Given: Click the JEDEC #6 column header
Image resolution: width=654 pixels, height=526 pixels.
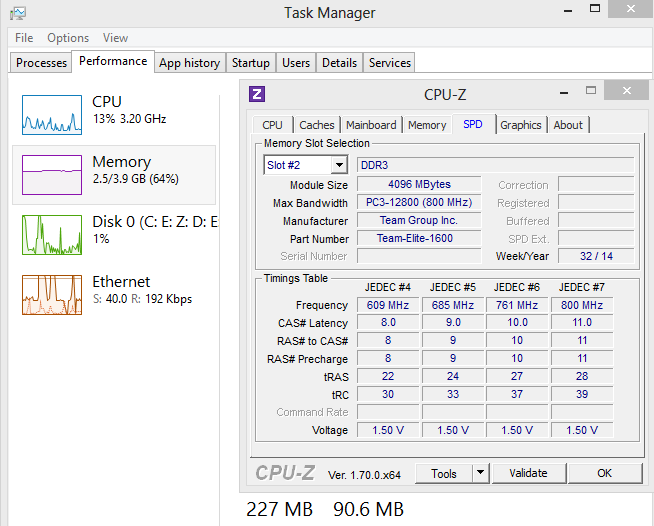Looking at the screenshot, I should click(517, 287).
